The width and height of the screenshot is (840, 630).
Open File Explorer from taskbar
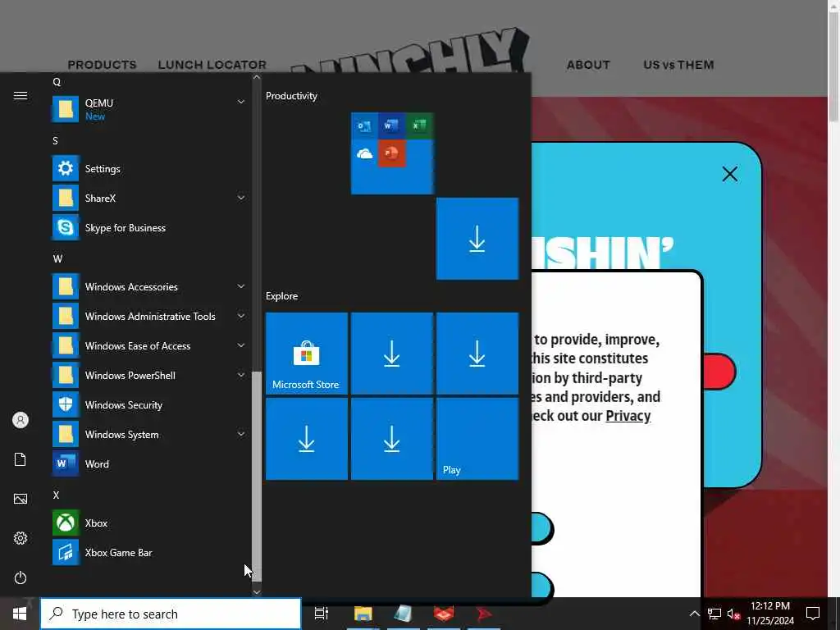[x=363, y=614]
